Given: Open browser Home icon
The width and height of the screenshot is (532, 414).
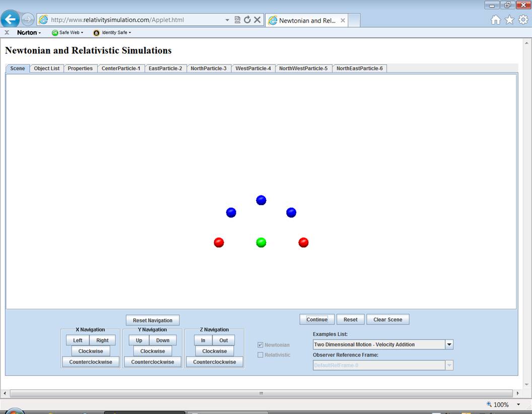Looking at the screenshot, I should tap(496, 20).
